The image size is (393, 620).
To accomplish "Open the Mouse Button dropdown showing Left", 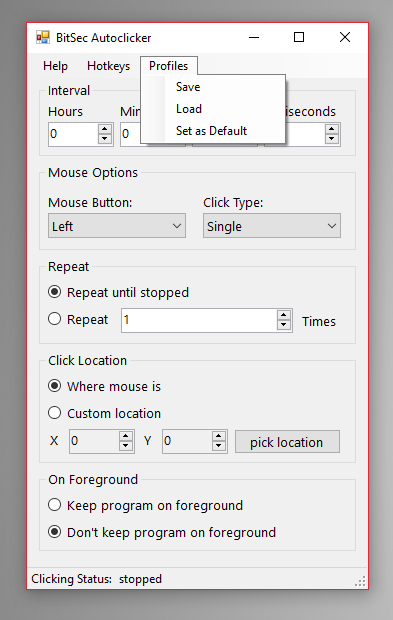I will pos(117,226).
